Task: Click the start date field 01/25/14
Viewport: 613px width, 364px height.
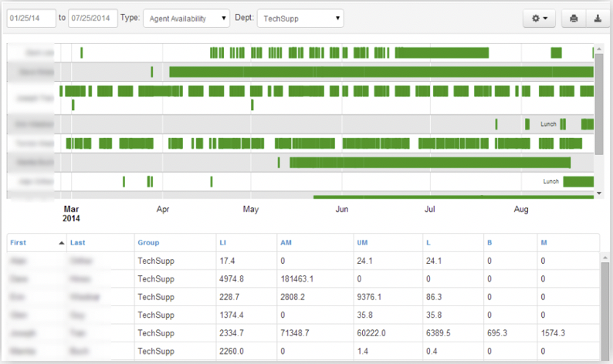Action: coord(31,18)
